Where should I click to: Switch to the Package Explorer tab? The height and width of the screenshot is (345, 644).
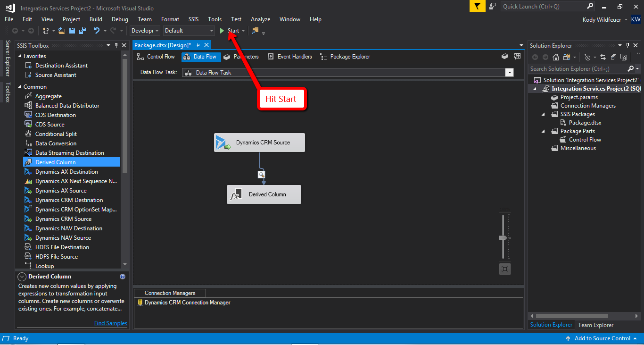345,57
